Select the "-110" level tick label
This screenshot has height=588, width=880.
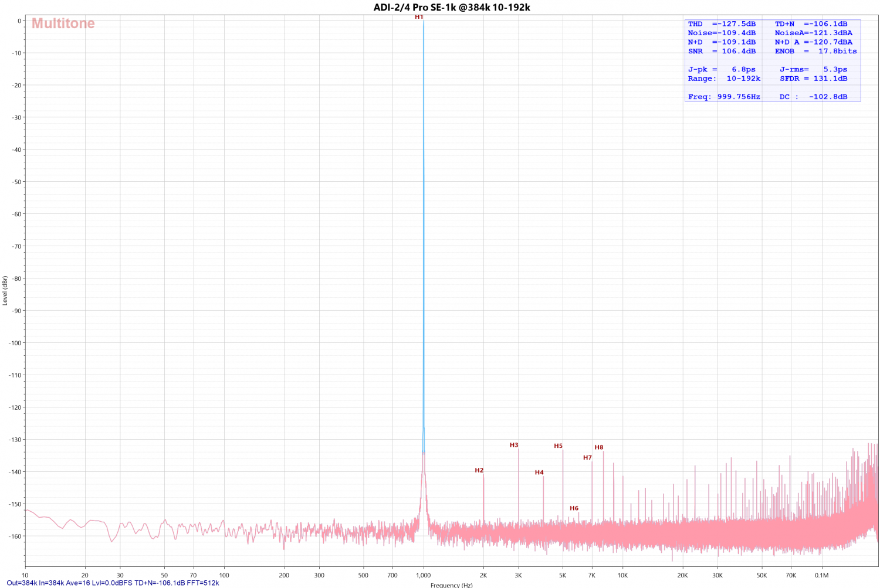[15, 375]
